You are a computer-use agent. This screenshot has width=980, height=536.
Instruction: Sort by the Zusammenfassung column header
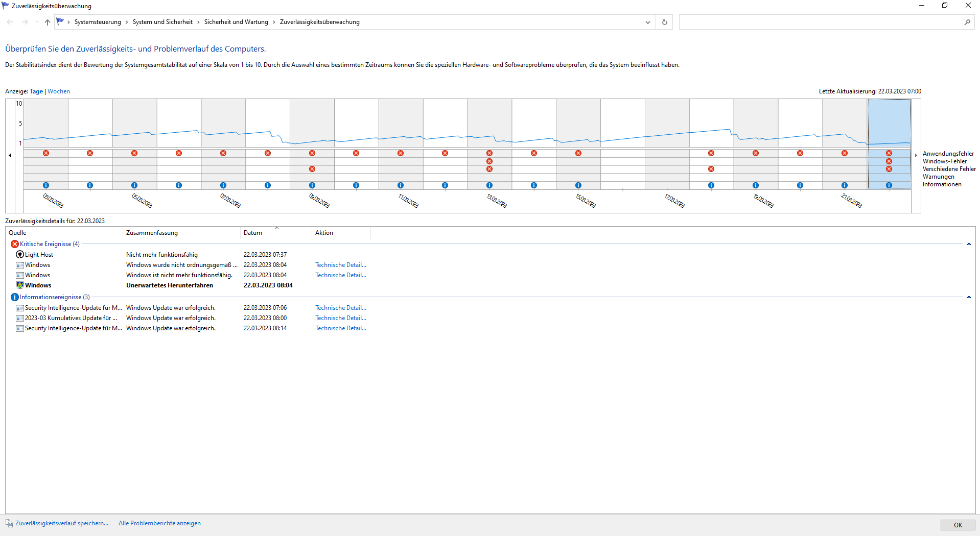[x=181, y=233]
